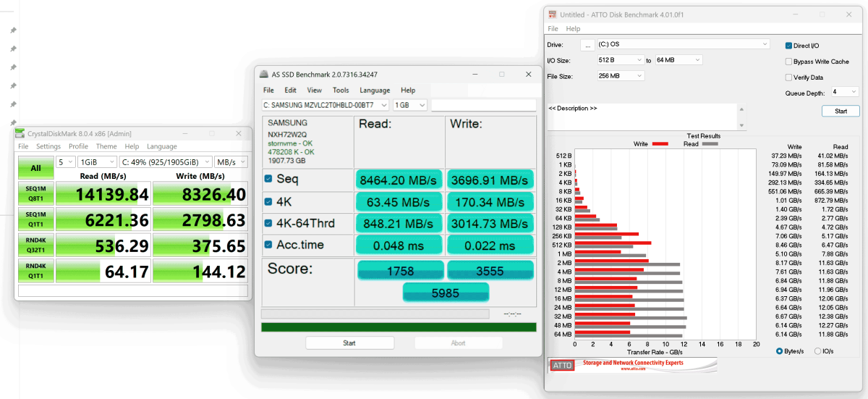Click www.atto.com link in banner
The image size is (868, 399).
click(x=634, y=369)
